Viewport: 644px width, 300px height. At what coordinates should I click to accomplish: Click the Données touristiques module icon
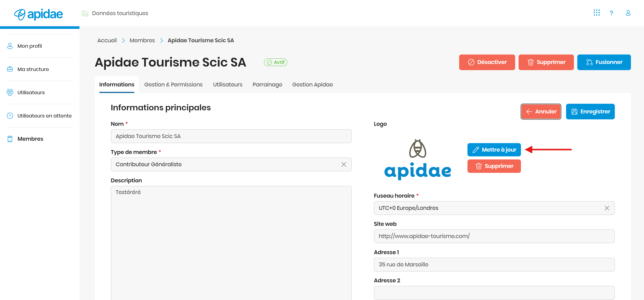[85, 13]
